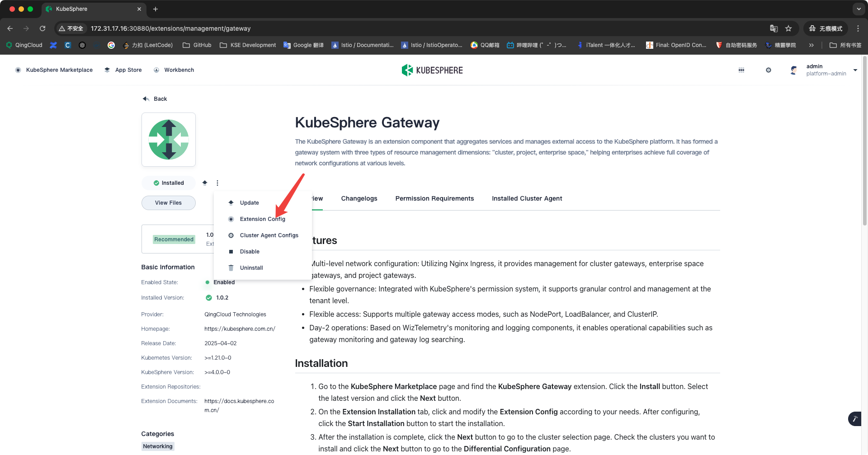Open a new tab with the plus button
This screenshot has height=455, width=868.
pos(156,9)
